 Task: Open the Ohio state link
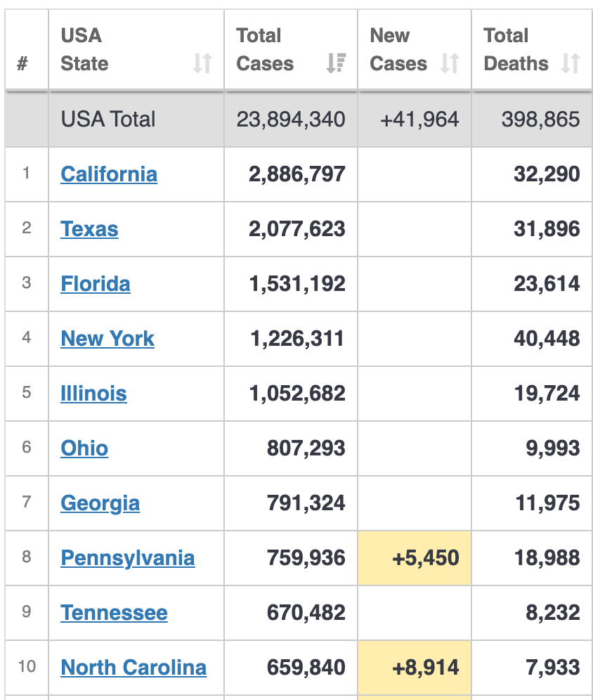84,448
